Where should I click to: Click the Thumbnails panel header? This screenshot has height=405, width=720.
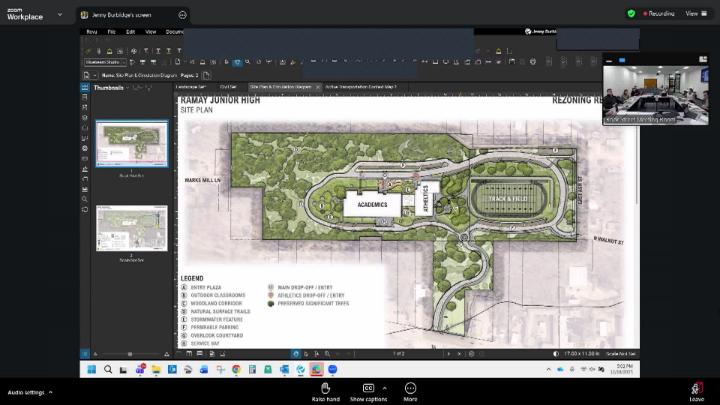(108, 88)
